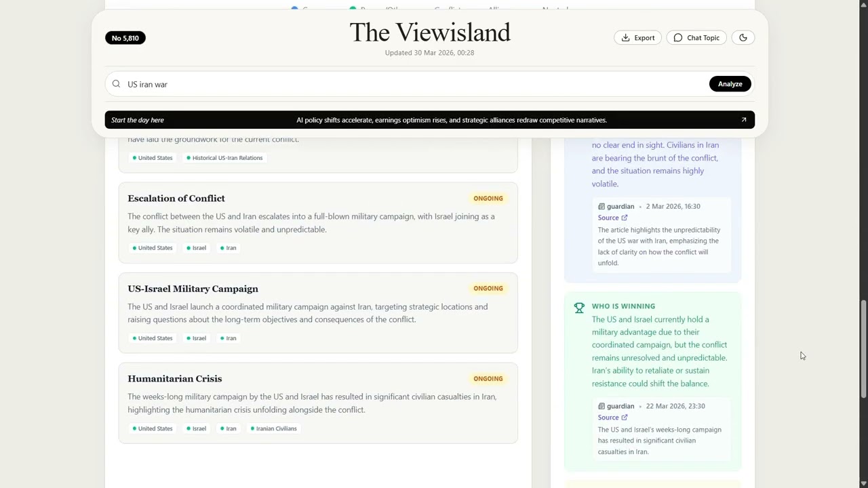Screen dimensions: 868x488
Task: Click United States tag in Escalation of Conflict
Action: [x=153, y=248]
